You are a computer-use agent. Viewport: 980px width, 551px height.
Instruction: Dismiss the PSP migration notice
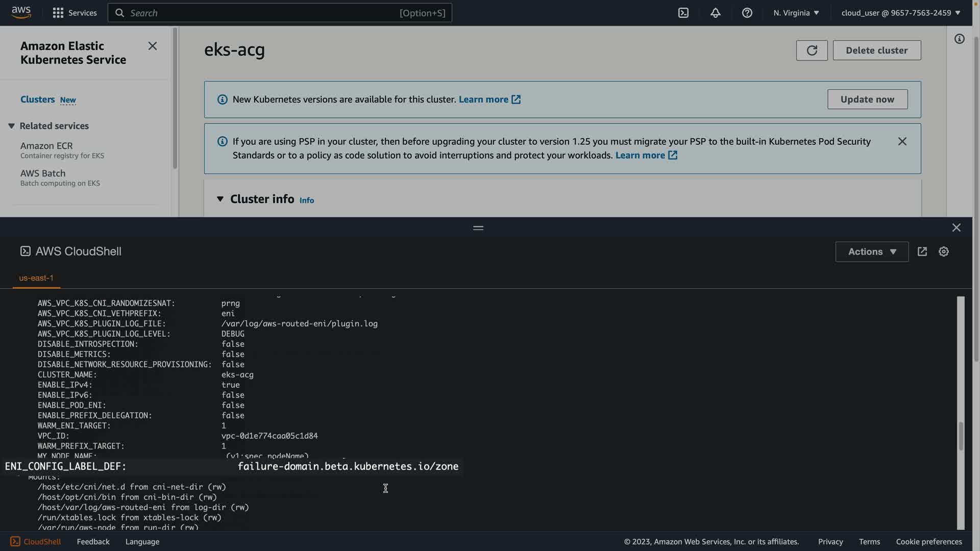coord(902,141)
